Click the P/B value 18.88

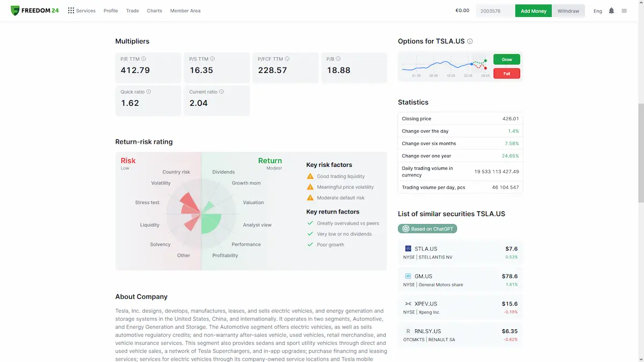tap(339, 70)
